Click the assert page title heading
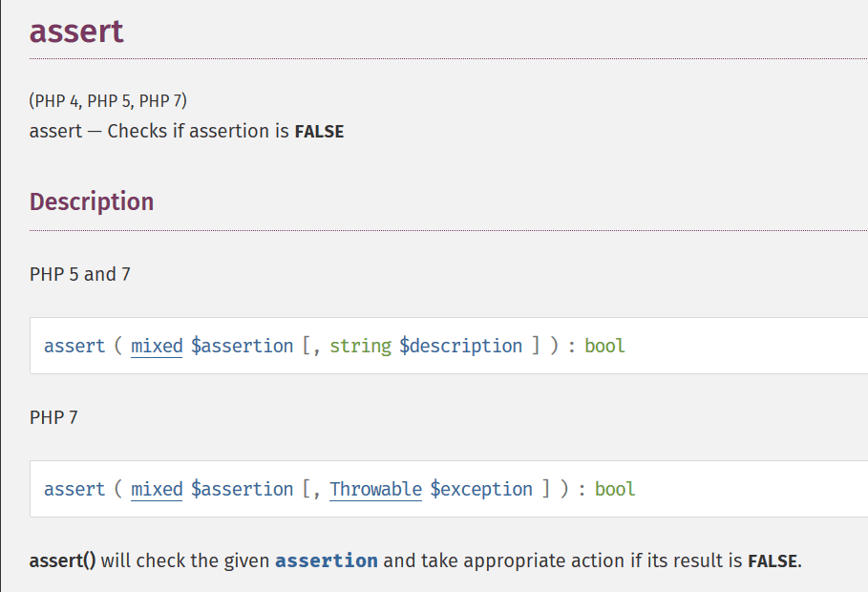This screenshot has width=868, height=592. (76, 32)
